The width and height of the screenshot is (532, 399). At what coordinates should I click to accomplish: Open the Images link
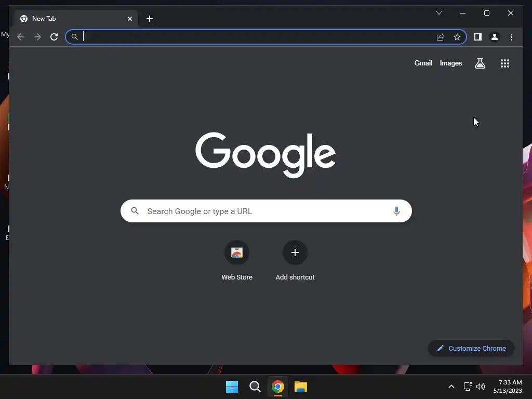[x=450, y=63]
